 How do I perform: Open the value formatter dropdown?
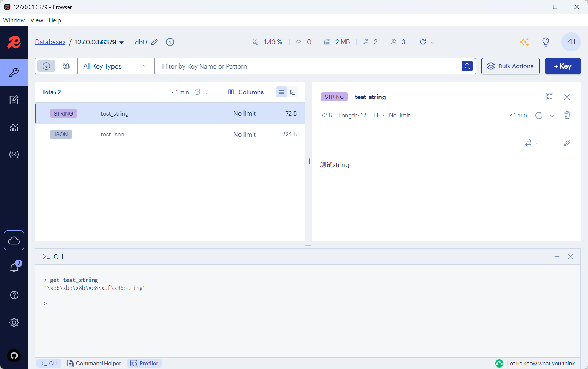point(532,143)
